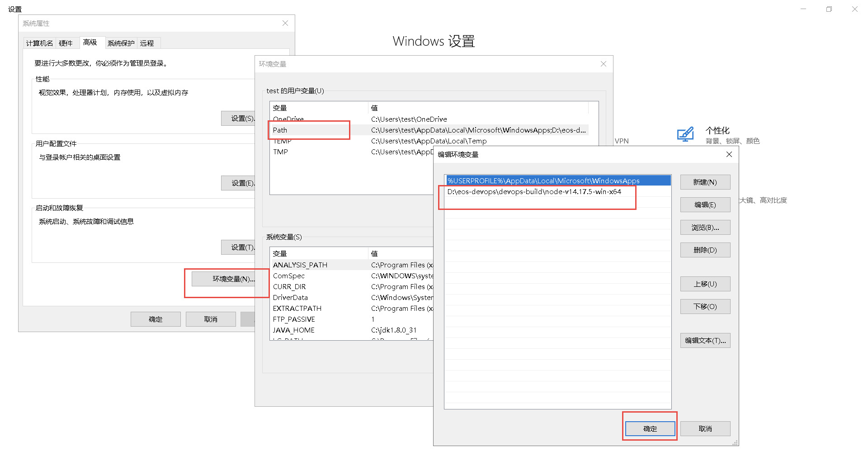
Task: Open 个性化 settings via its brush icon
Action: [685, 134]
